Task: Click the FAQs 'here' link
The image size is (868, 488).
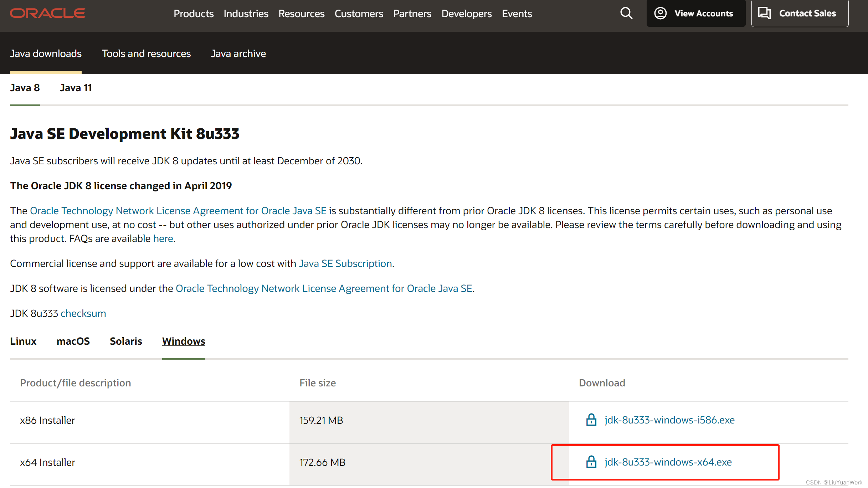Action: (163, 238)
